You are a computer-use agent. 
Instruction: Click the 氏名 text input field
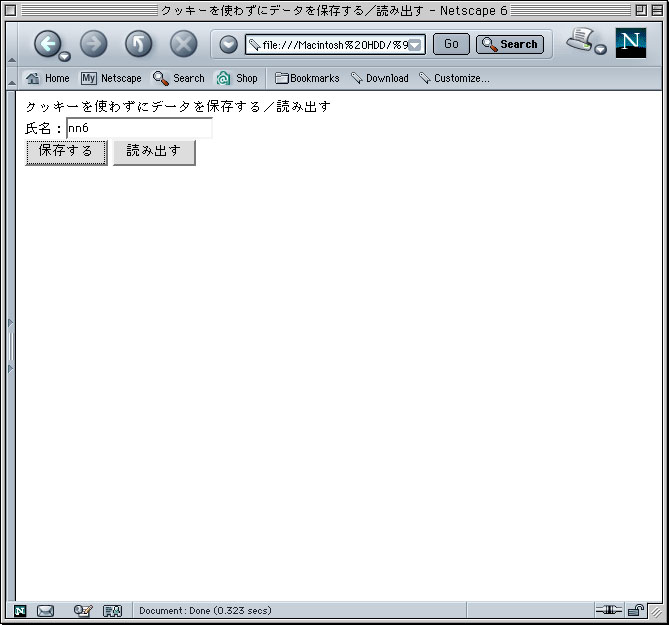point(140,128)
